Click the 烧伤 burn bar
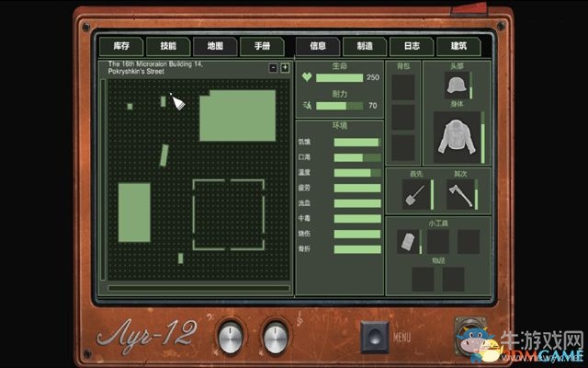The width and height of the screenshot is (588, 368). 357,234
